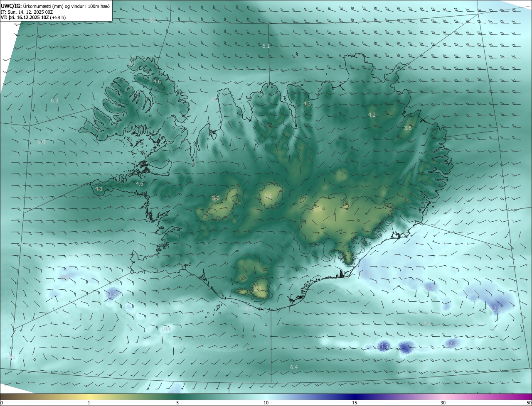
Task: Click the '5' tick on the color scale
Action: pos(177,403)
